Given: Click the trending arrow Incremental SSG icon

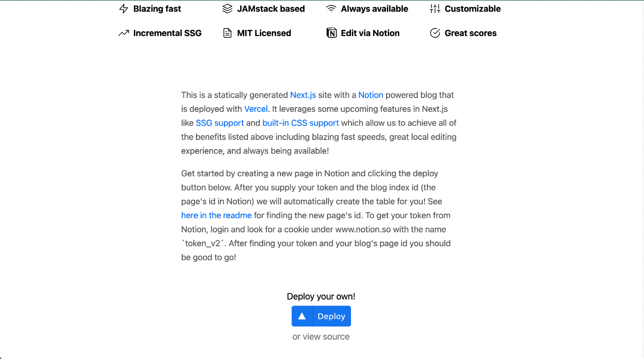Looking at the screenshot, I should point(123,33).
